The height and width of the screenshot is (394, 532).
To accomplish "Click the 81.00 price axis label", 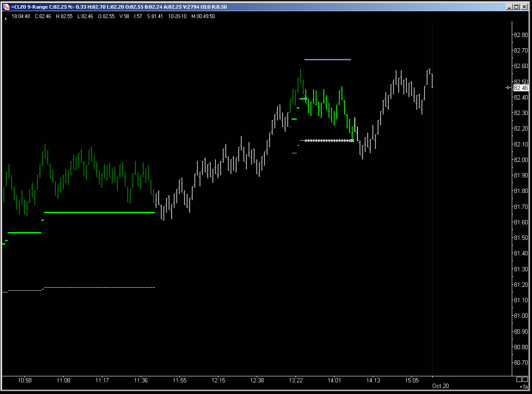I will pyautogui.click(x=521, y=316).
